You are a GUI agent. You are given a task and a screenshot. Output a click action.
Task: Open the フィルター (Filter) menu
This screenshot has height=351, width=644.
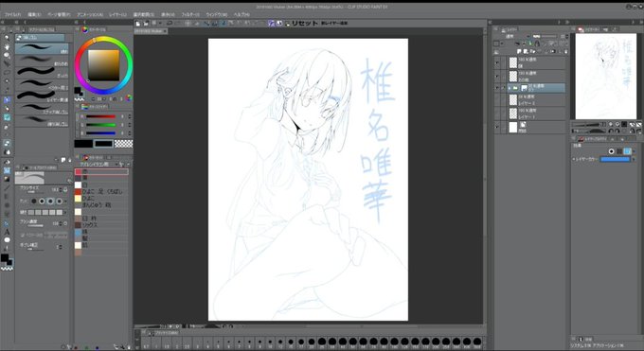point(190,15)
